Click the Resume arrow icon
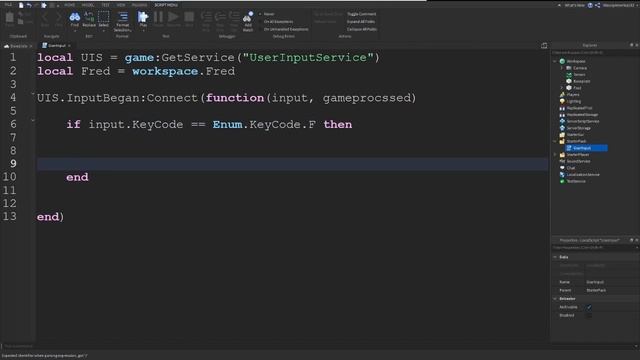Viewport: 640px width, 360px height. pos(173,17)
